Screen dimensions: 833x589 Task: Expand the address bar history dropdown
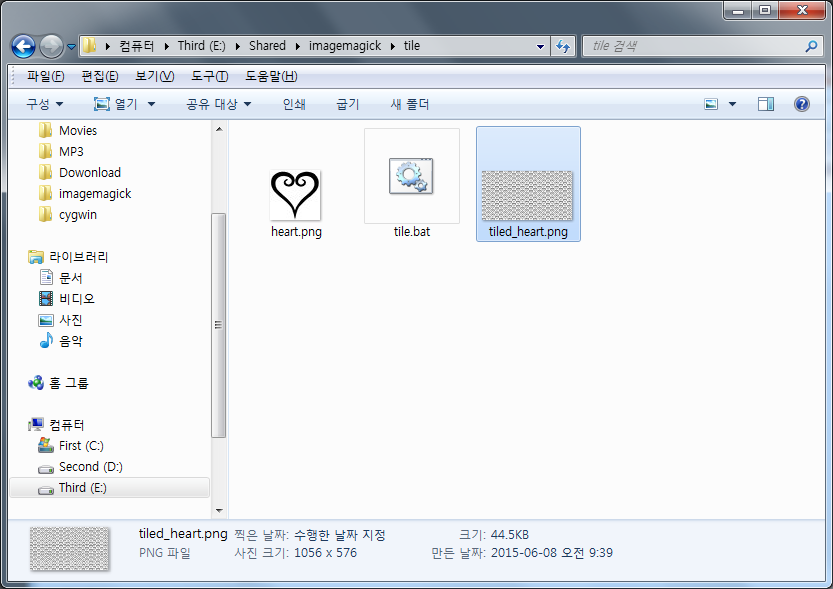coord(540,46)
